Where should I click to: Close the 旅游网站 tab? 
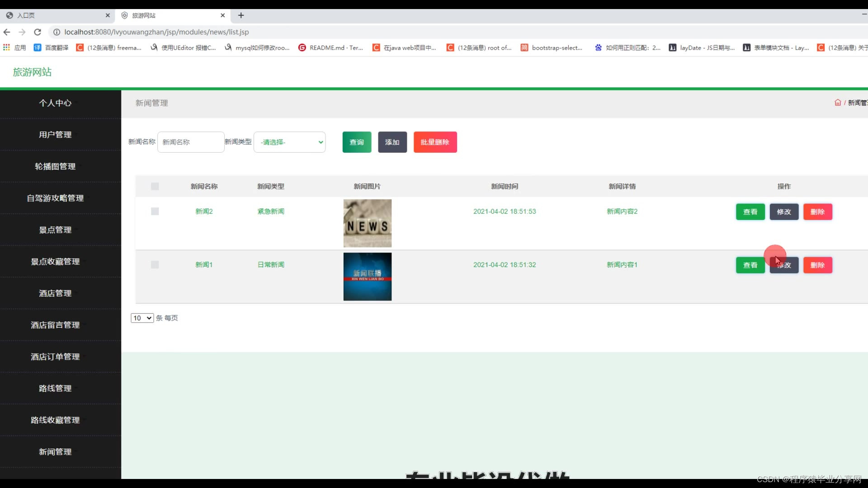click(x=222, y=15)
